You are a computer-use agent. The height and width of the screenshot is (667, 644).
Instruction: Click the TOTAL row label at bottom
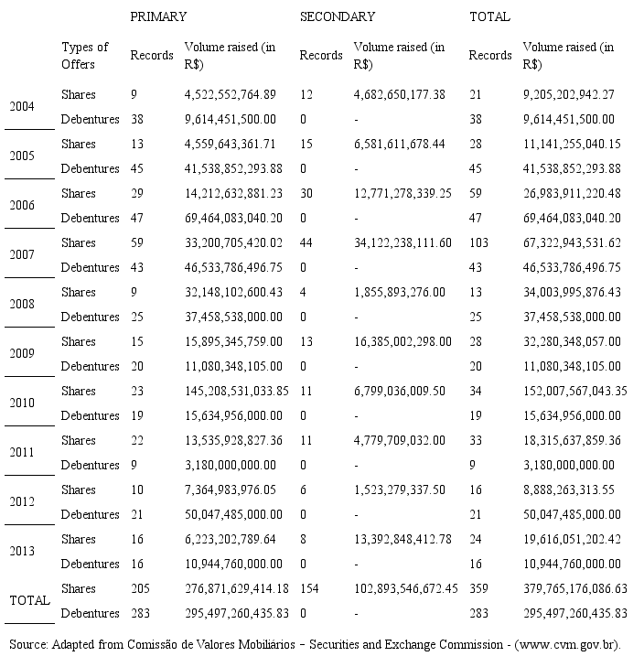pos(29,600)
